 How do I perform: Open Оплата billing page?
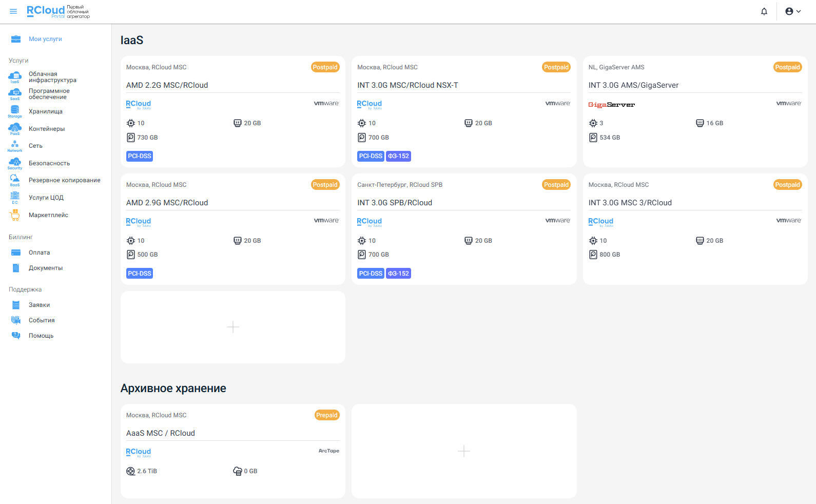(x=39, y=253)
